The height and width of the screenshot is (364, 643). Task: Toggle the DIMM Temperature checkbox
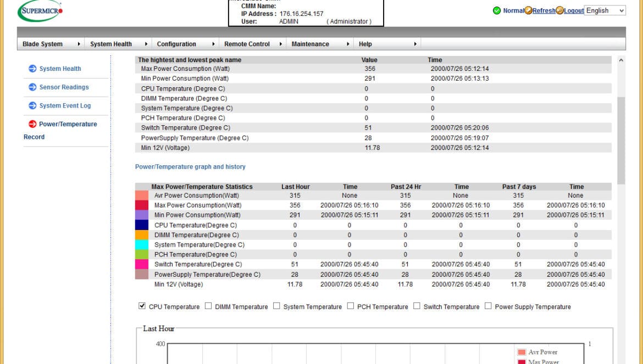pos(208,306)
